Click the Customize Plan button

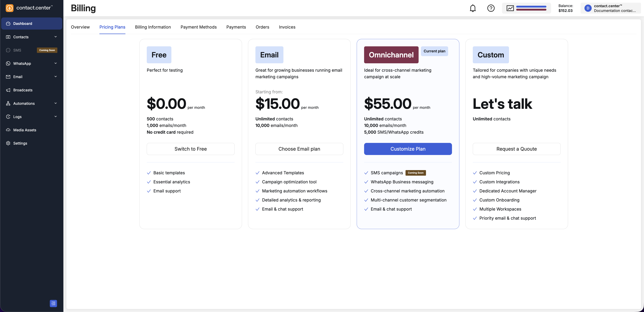(x=408, y=149)
